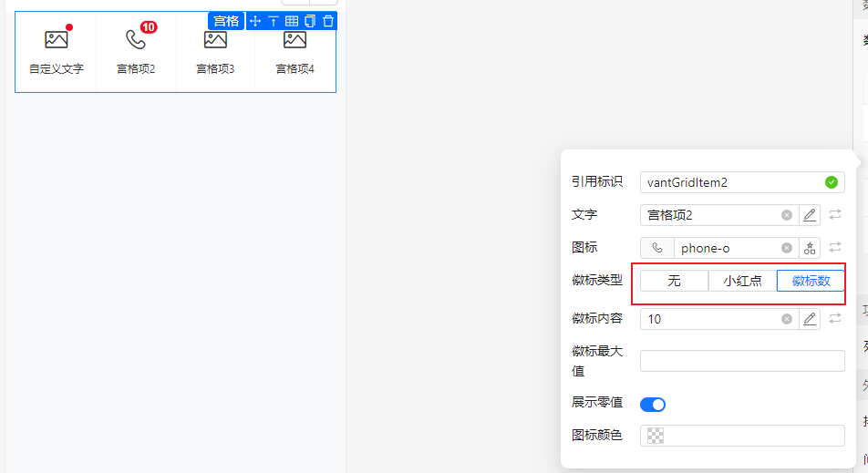Viewport: 868px width, 473px height.
Task: Click the phone icon preview in 图标 field
Action: pyautogui.click(x=657, y=248)
